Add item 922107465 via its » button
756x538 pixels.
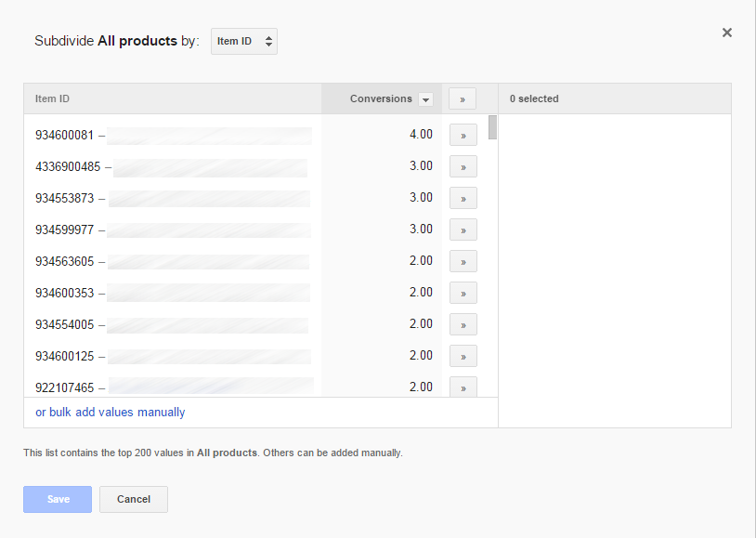coord(462,387)
